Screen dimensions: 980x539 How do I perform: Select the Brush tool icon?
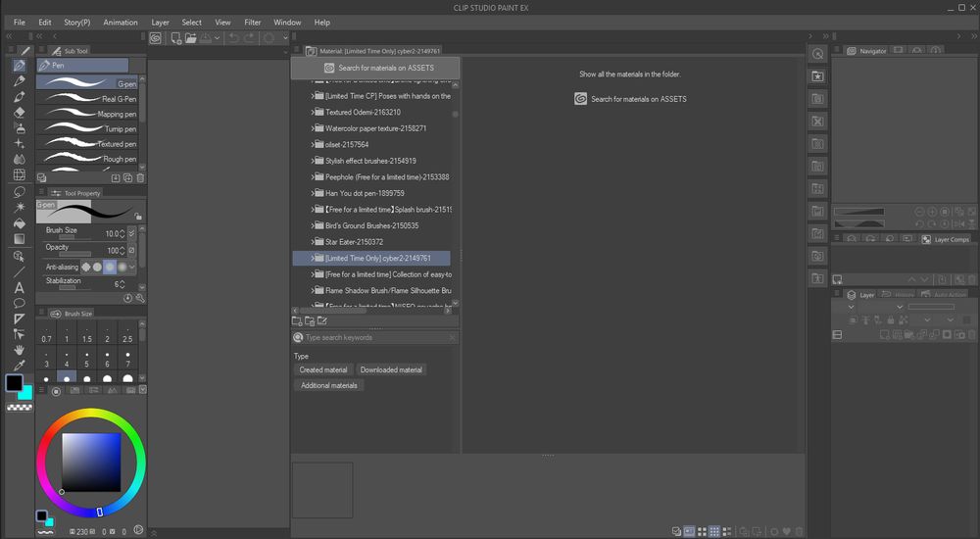click(x=20, y=96)
